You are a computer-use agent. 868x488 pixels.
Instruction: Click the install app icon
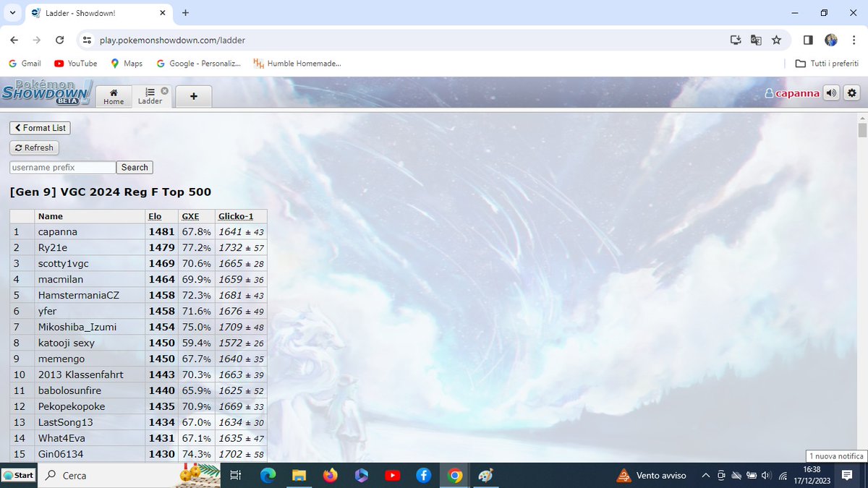pyautogui.click(x=736, y=40)
